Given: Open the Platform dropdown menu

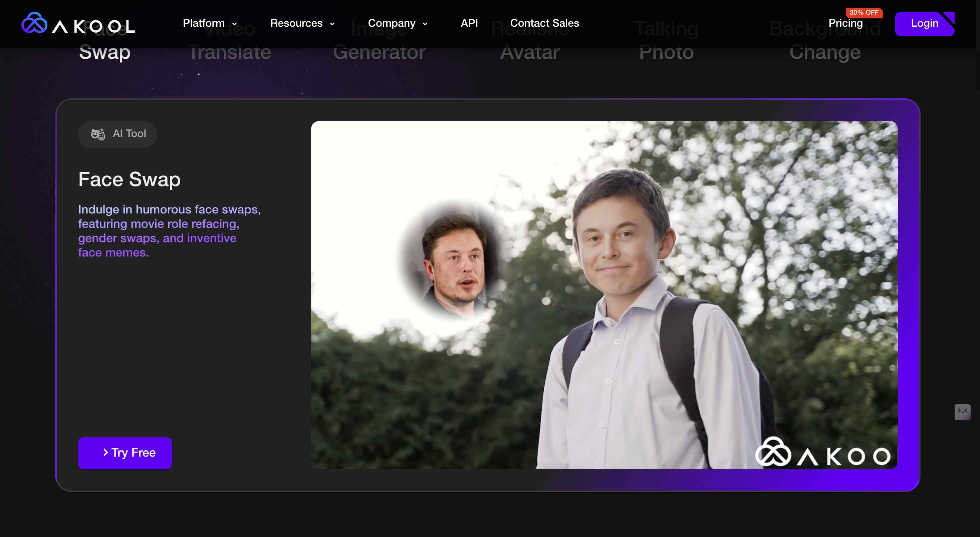Looking at the screenshot, I should click(x=210, y=23).
